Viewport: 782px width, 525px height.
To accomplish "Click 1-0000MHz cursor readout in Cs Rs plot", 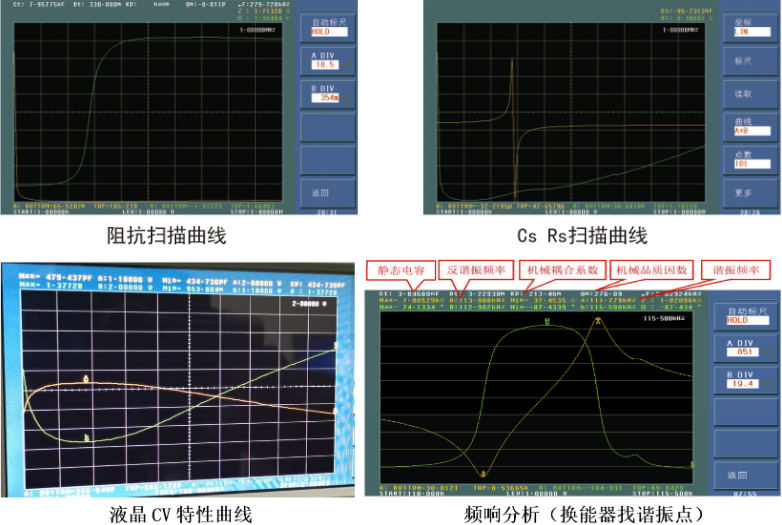I will click(x=680, y=30).
